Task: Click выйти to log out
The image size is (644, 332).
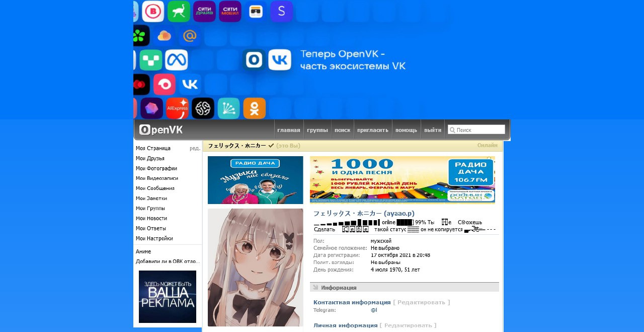Action: (x=433, y=130)
